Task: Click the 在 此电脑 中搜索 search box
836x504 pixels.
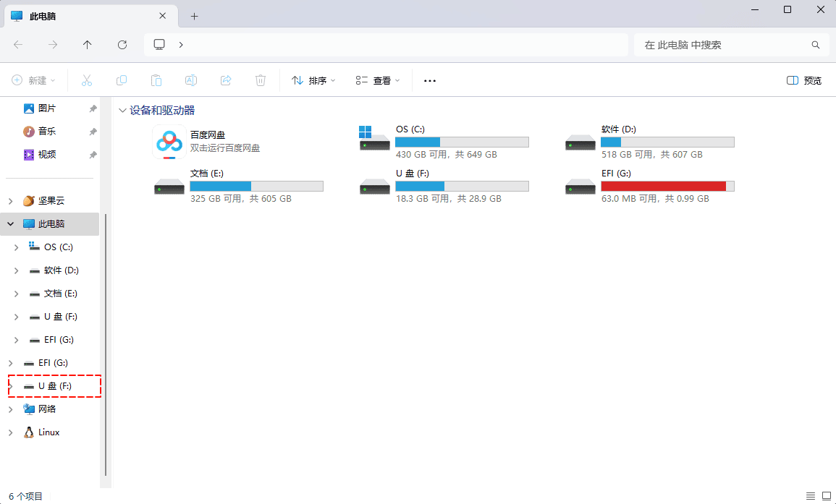Action: click(724, 45)
